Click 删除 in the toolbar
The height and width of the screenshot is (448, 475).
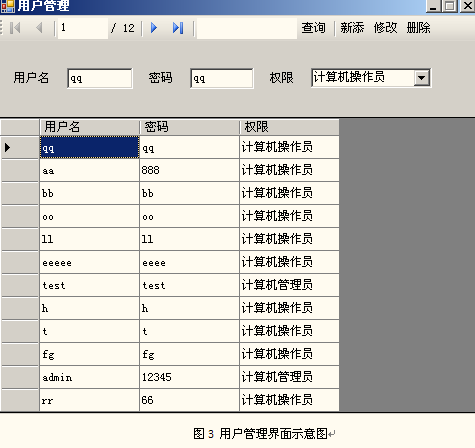[419, 28]
